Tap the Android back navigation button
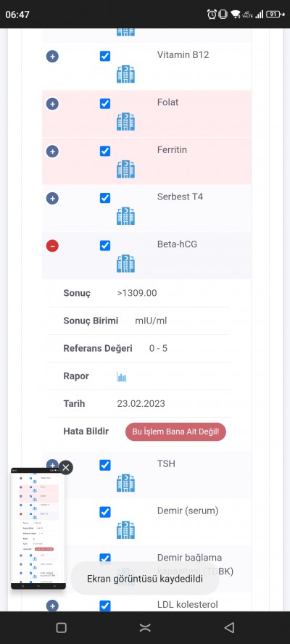 (229, 627)
